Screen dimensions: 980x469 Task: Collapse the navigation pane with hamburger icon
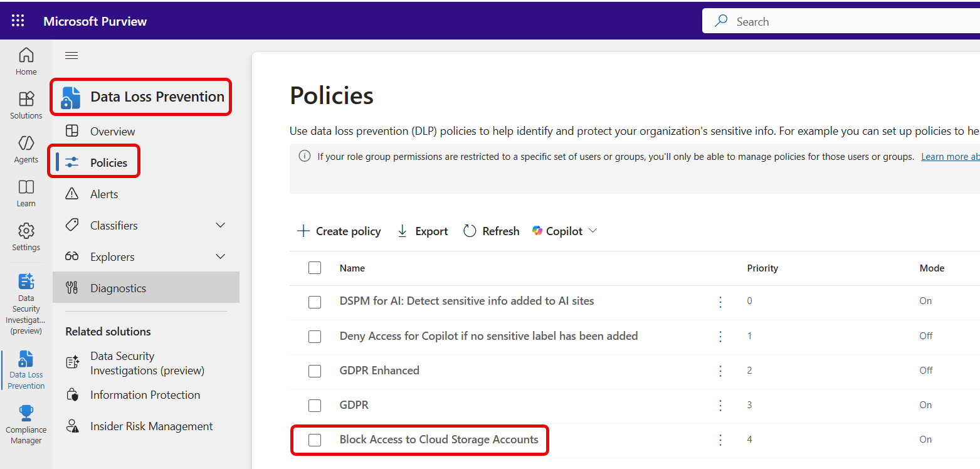coord(71,56)
